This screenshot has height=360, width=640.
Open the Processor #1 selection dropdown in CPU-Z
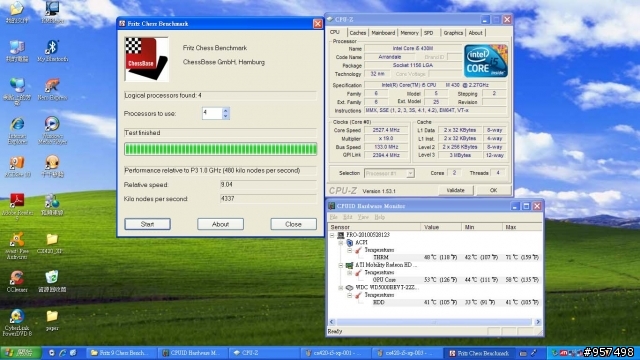(410, 173)
